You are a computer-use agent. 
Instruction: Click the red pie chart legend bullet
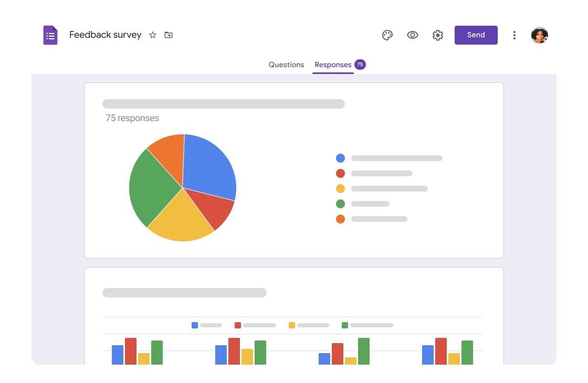pyautogui.click(x=340, y=173)
